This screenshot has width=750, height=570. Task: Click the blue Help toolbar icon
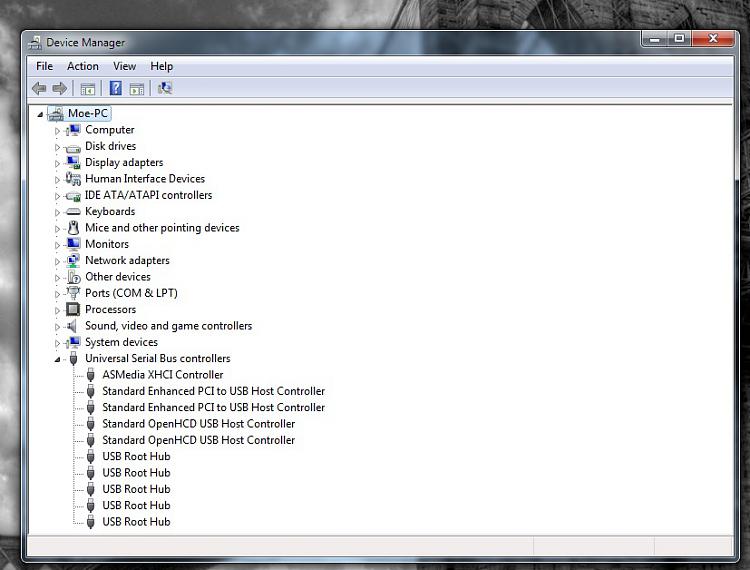pyautogui.click(x=116, y=88)
